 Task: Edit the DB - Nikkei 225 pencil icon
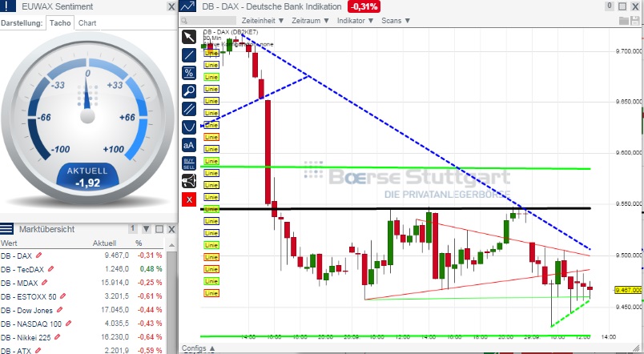pyautogui.click(x=58, y=337)
